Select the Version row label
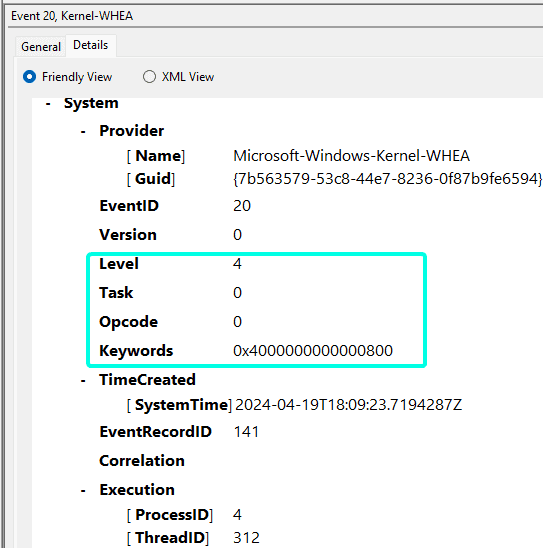The height and width of the screenshot is (548, 543). pos(128,235)
